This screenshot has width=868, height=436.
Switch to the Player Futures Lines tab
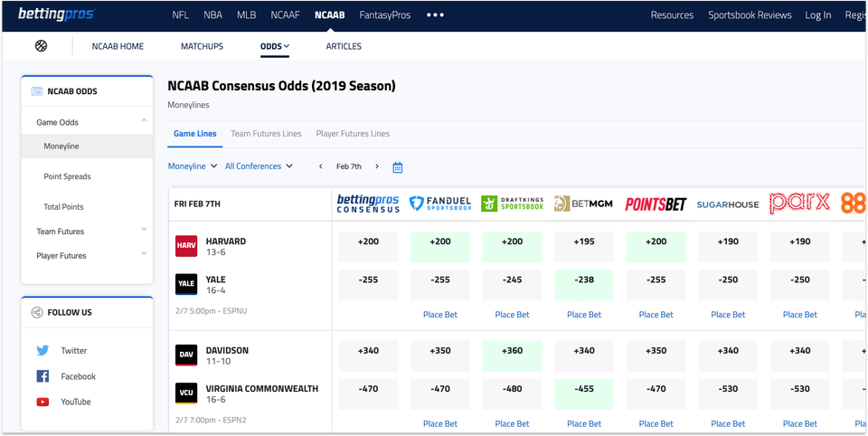coord(353,134)
